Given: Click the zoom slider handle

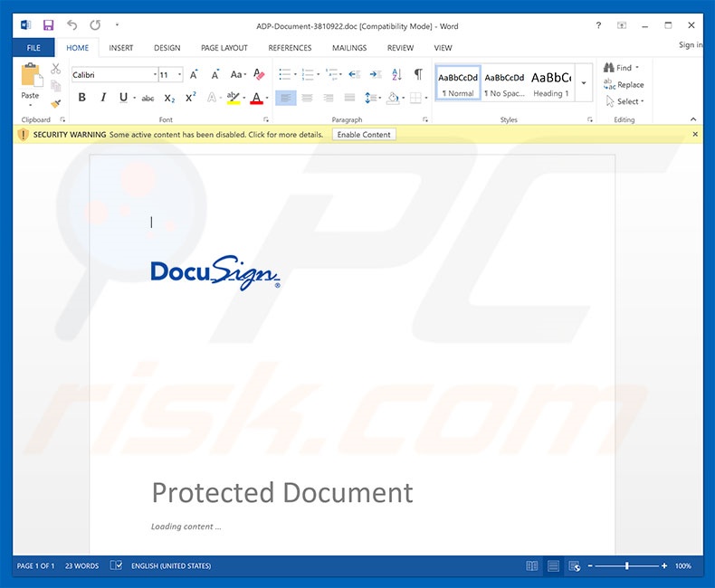Looking at the screenshot, I should pos(627,566).
